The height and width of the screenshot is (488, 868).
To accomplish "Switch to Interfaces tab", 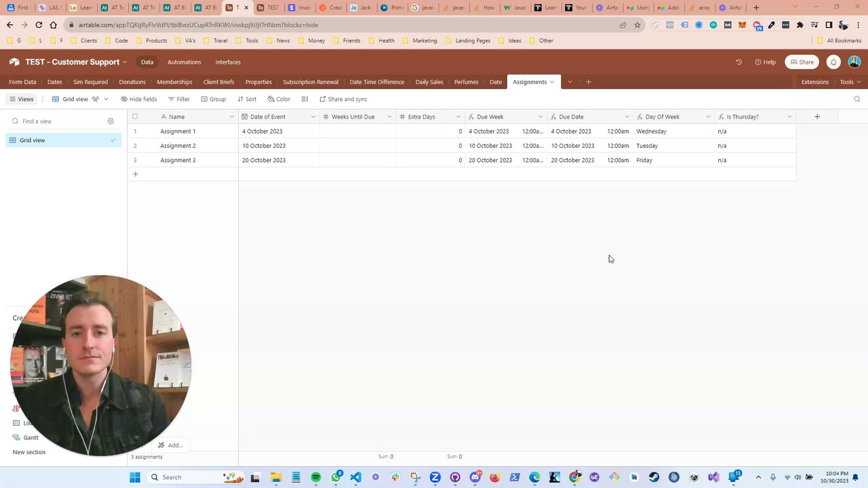I will (228, 62).
